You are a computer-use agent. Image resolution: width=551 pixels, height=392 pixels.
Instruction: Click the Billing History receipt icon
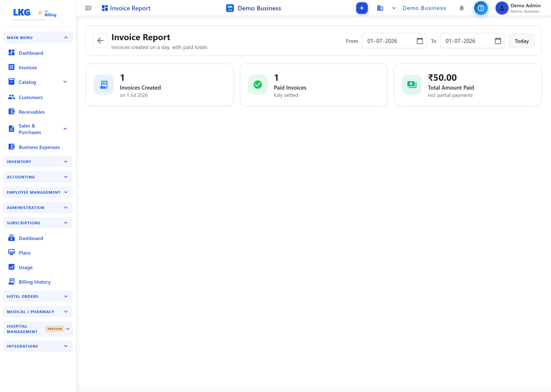click(11, 281)
